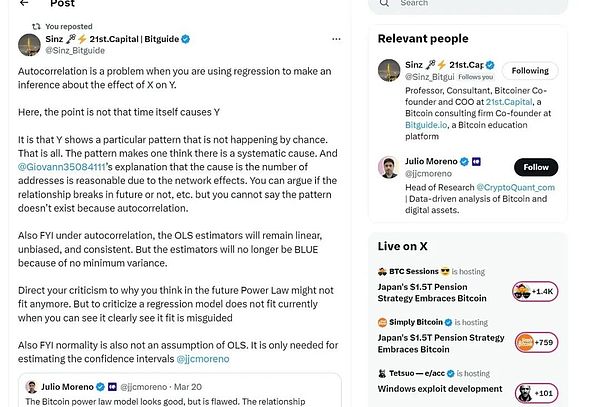Open Sinz's avatar in Relevant people
The width and height of the screenshot is (600, 407).
pyautogui.click(x=389, y=70)
